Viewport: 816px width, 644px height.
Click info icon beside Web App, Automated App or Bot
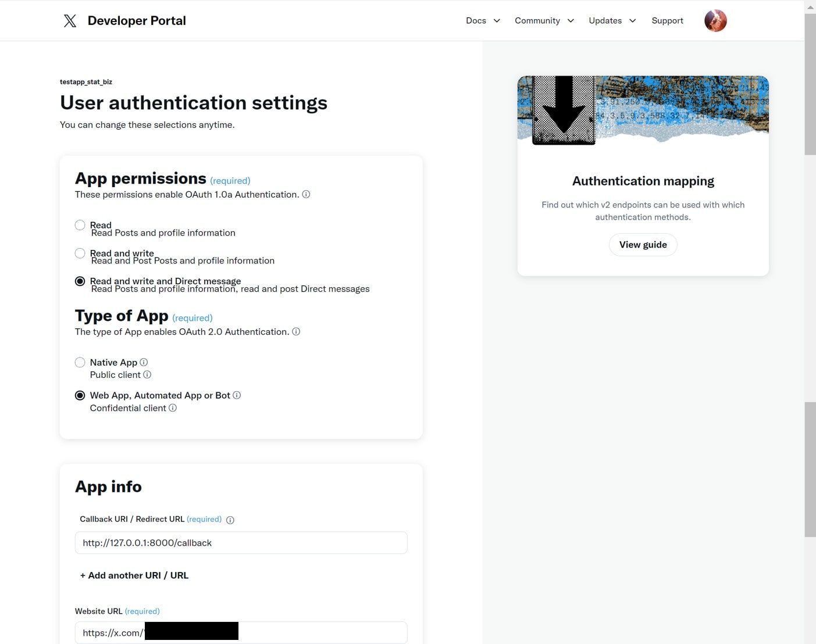tap(237, 395)
